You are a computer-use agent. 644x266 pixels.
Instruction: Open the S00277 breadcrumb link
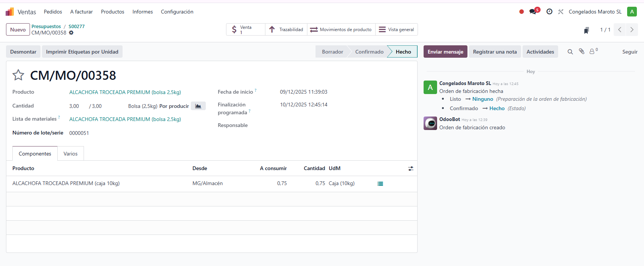(76, 27)
